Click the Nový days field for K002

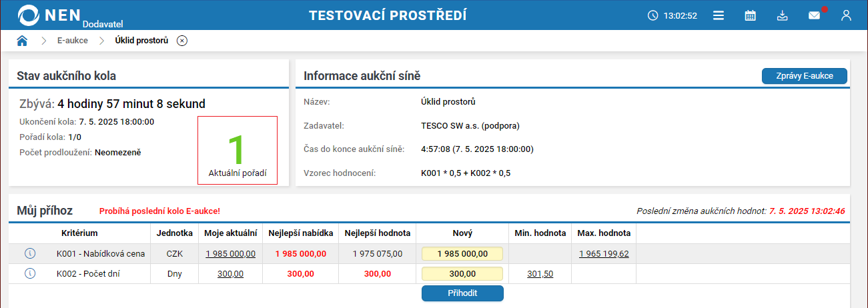tap(462, 273)
